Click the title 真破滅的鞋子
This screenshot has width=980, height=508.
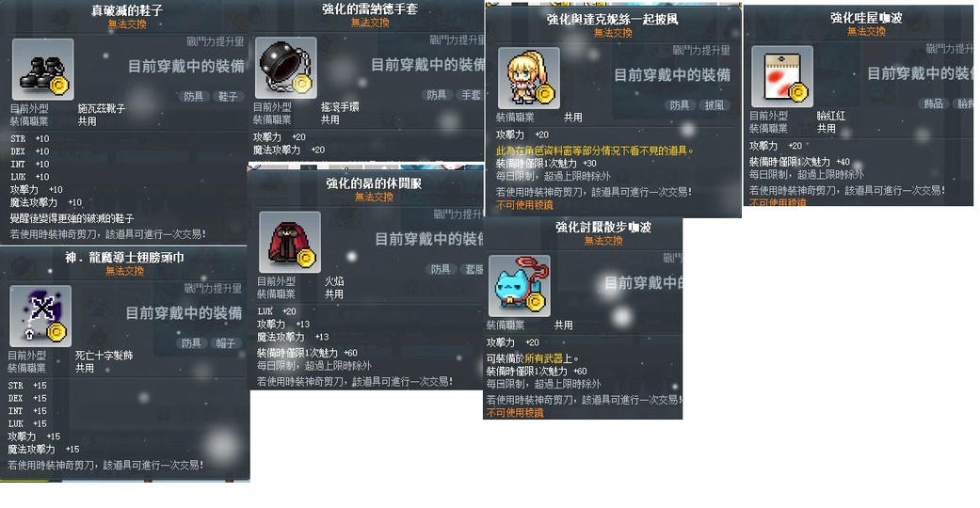(127, 10)
